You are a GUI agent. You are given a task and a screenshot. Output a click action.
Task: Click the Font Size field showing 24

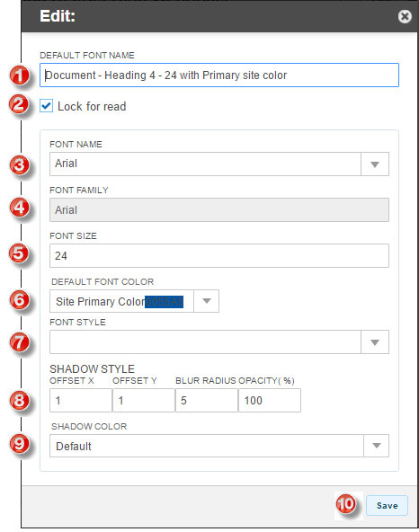pyautogui.click(x=219, y=255)
